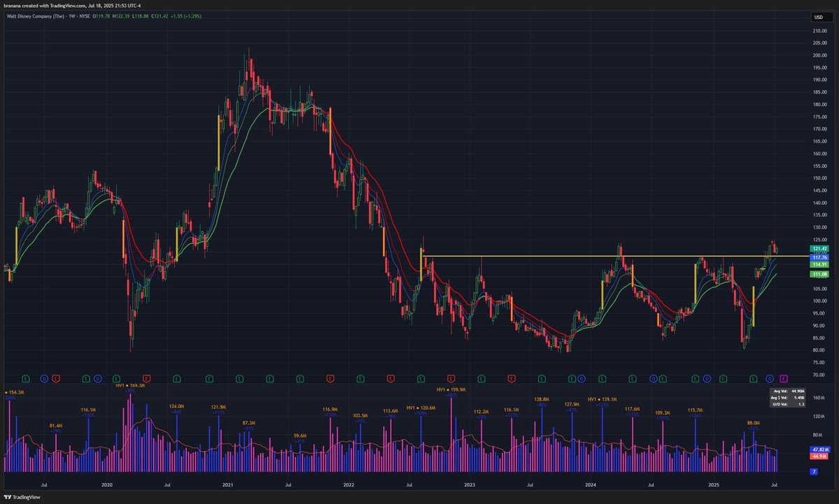Click the green earnings marker above 124.0M label
The width and height of the screenshot is (839, 504).
(x=178, y=378)
